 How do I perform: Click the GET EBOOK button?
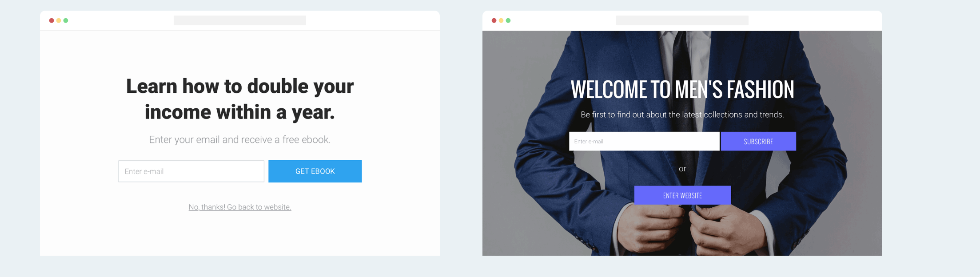pyautogui.click(x=315, y=171)
